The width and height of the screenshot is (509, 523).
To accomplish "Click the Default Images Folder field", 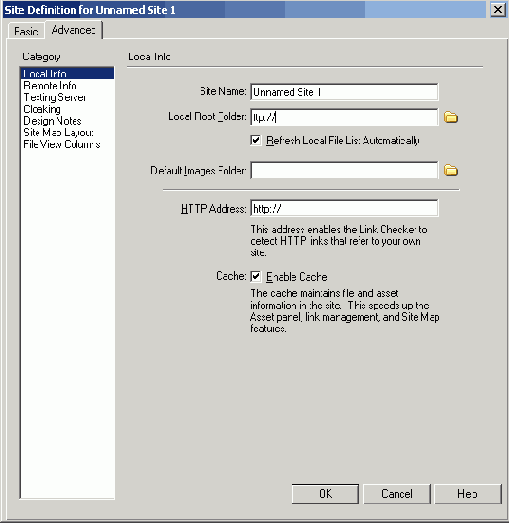I will [x=344, y=170].
